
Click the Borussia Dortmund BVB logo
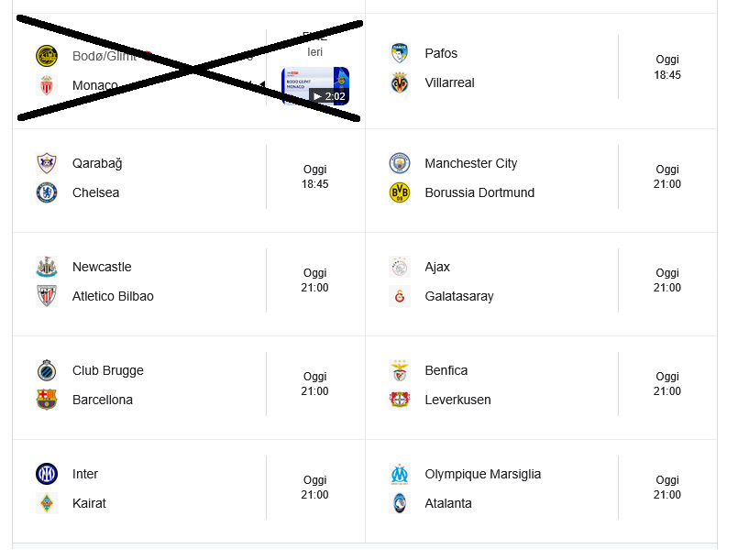(400, 192)
